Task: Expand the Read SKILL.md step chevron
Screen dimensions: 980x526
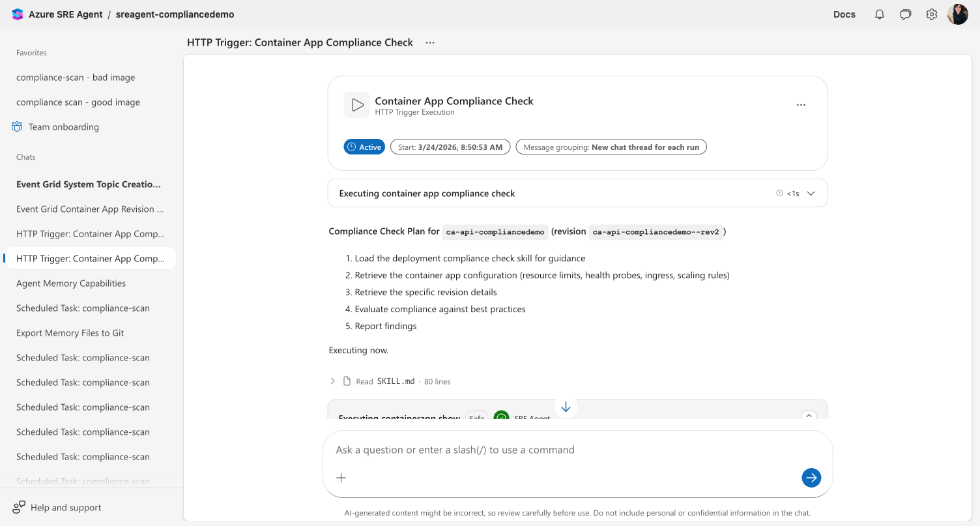Action: (x=332, y=381)
